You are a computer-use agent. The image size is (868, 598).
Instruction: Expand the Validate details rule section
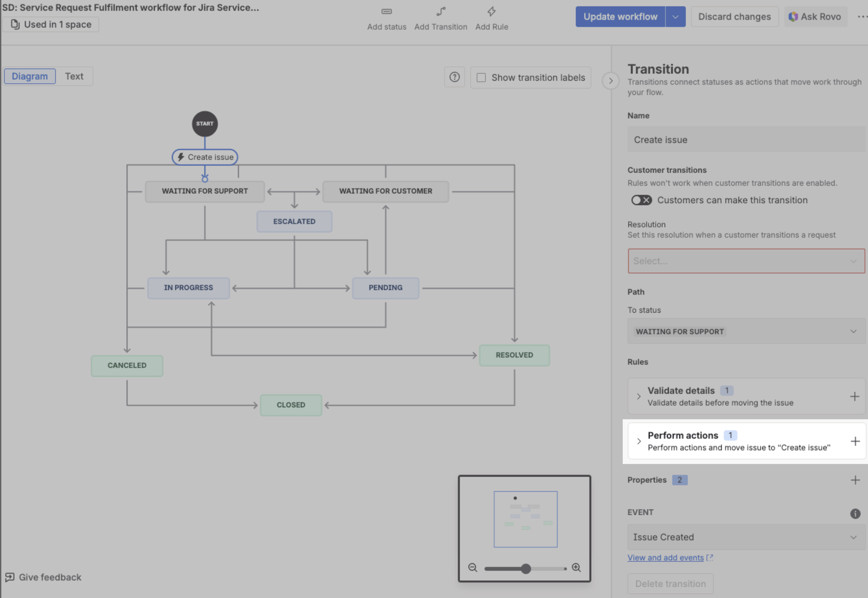pyautogui.click(x=639, y=396)
